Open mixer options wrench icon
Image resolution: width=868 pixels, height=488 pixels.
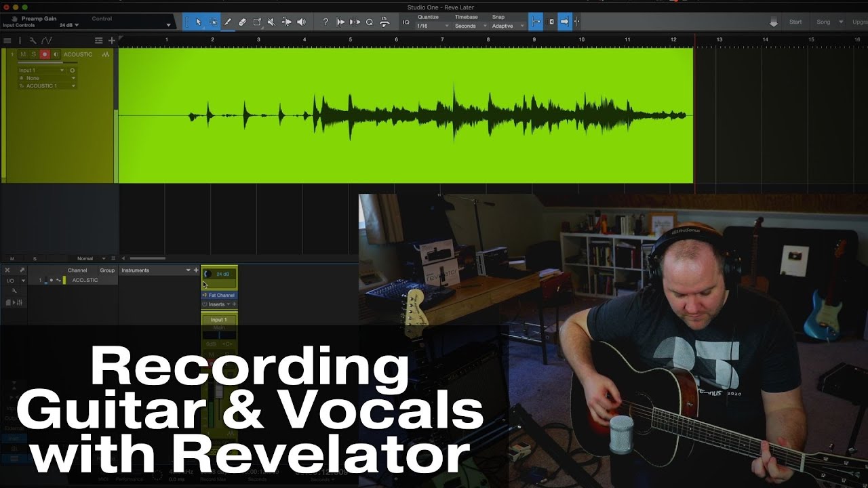(x=14, y=291)
